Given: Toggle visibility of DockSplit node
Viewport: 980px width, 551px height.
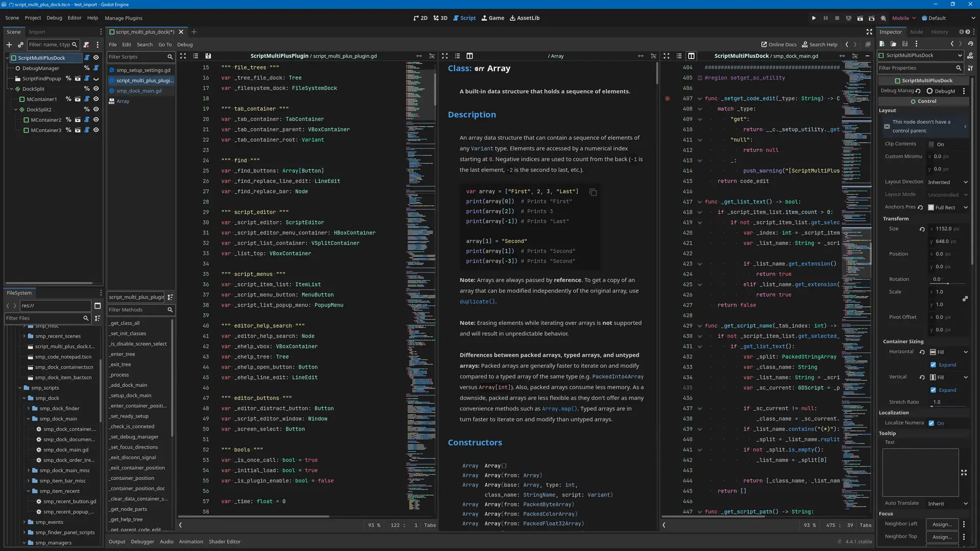Looking at the screenshot, I should click(96, 89).
